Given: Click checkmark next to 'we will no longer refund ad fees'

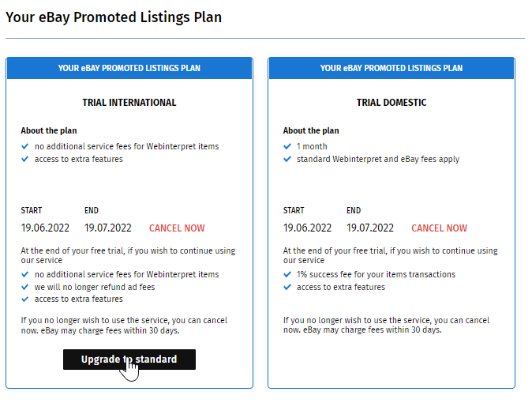Looking at the screenshot, I should (x=24, y=287).
